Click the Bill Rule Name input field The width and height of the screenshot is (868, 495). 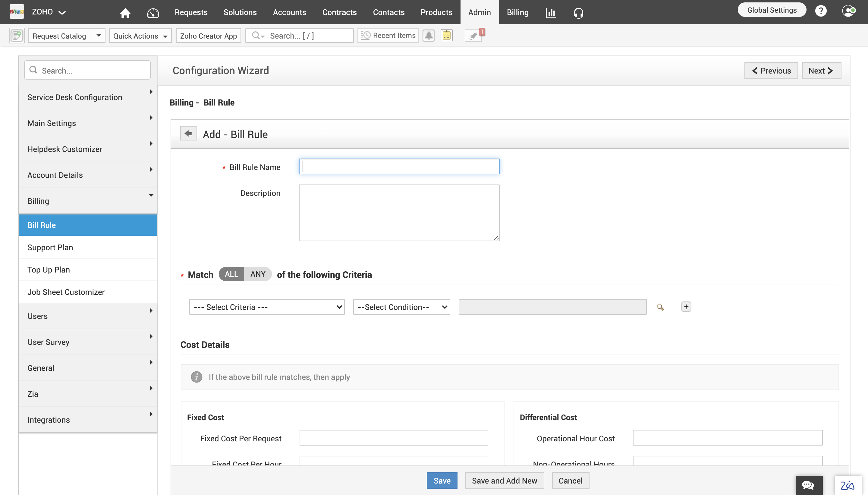click(399, 166)
